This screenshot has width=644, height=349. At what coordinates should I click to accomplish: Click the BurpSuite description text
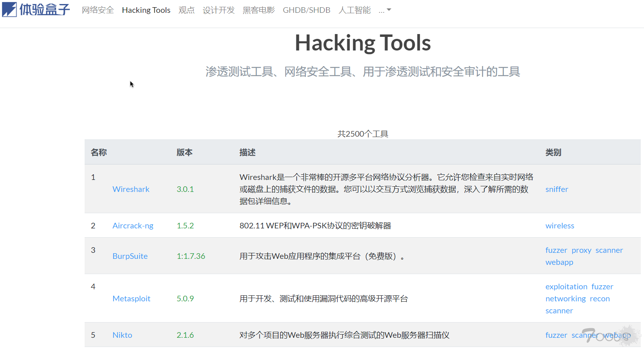pos(322,256)
